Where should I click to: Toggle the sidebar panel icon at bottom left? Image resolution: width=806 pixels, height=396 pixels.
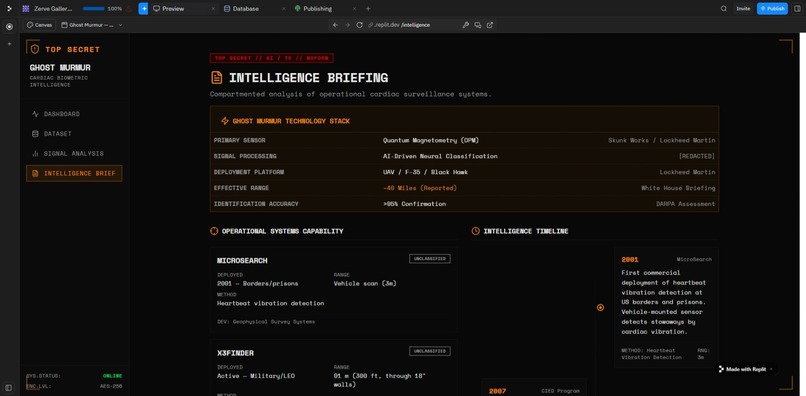[x=9, y=387]
